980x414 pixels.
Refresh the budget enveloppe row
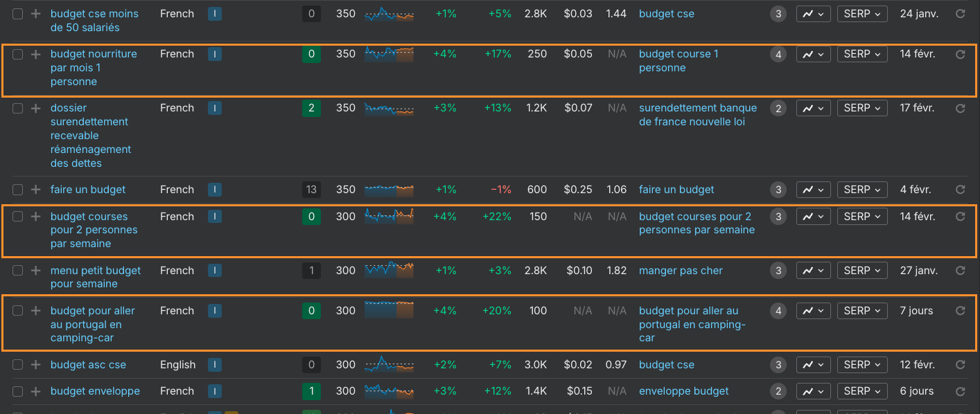point(960,391)
